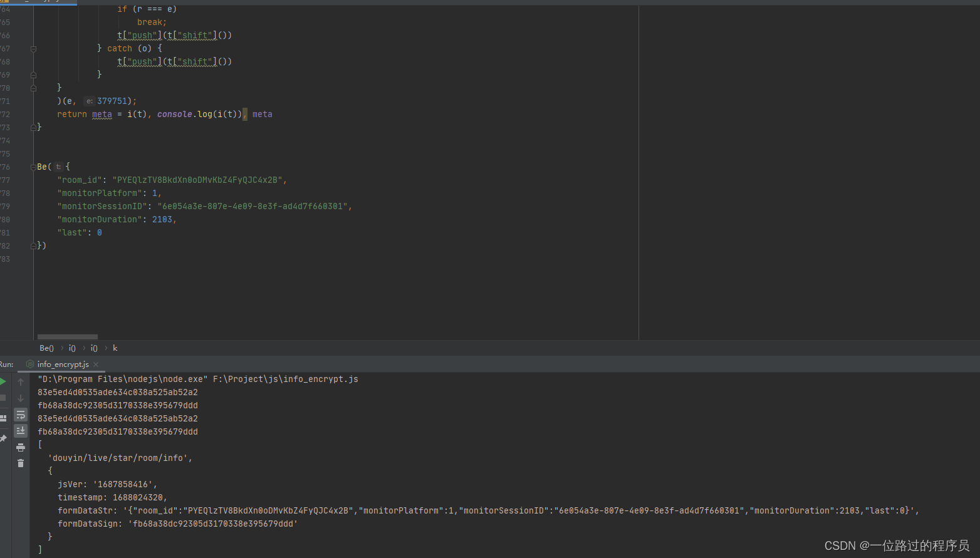This screenshot has height=558, width=980.
Task: Click the Up the Stack Trace arrow
Action: (21, 382)
